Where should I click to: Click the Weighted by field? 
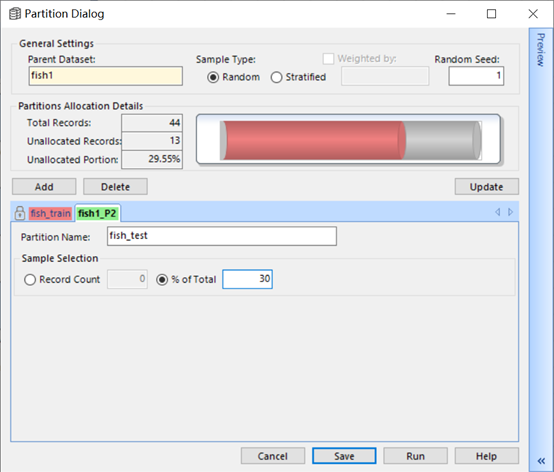point(385,76)
